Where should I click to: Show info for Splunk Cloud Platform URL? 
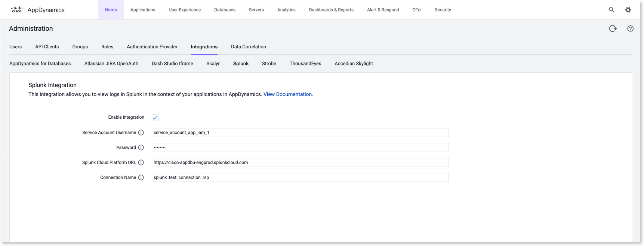coord(141,163)
